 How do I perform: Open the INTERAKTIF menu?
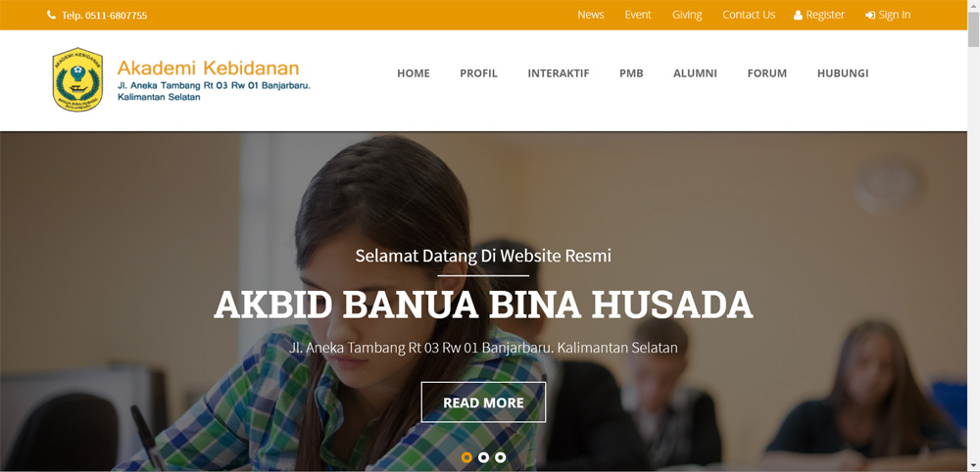point(559,73)
